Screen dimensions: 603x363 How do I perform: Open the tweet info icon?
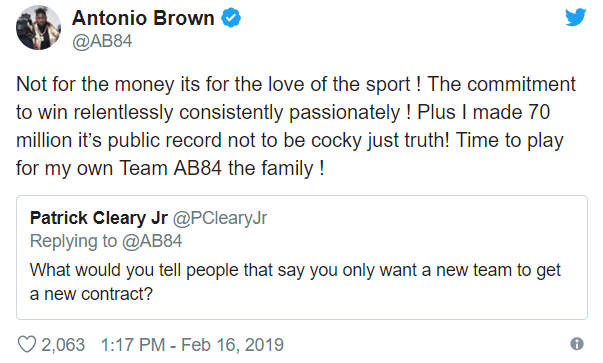[576, 343]
